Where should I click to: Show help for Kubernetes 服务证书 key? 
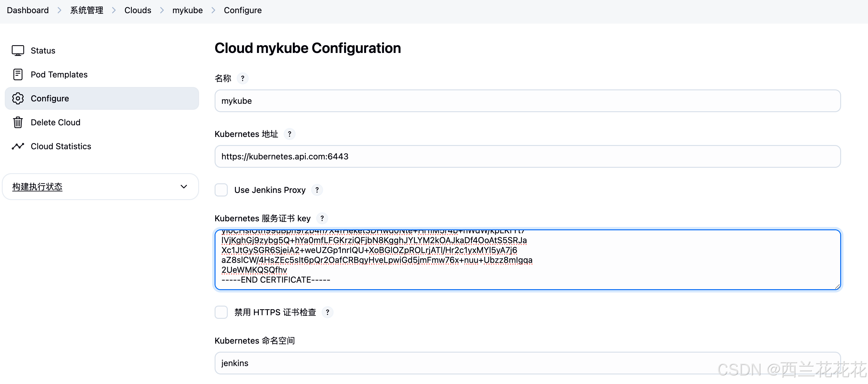[x=322, y=218]
